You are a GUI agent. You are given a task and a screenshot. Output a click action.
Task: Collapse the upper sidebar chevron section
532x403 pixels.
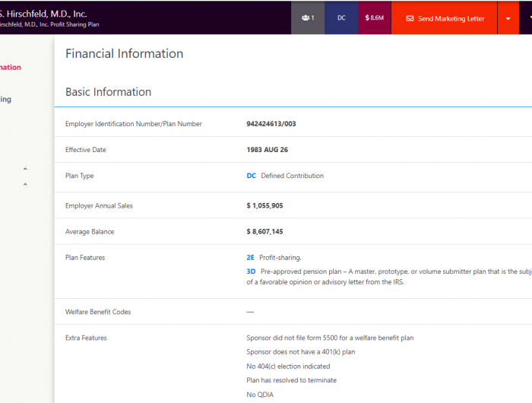(x=25, y=169)
